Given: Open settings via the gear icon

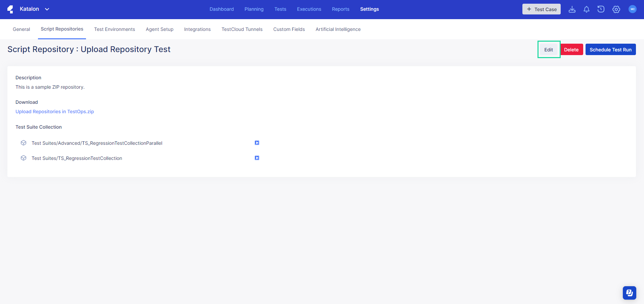Looking at the screenshot, I should [x=616, y=9].
